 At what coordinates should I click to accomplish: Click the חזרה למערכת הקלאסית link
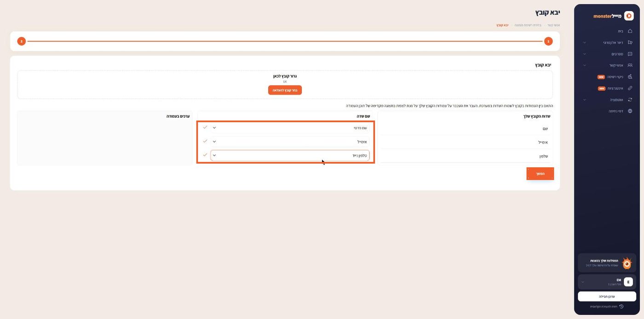(604, 306)
